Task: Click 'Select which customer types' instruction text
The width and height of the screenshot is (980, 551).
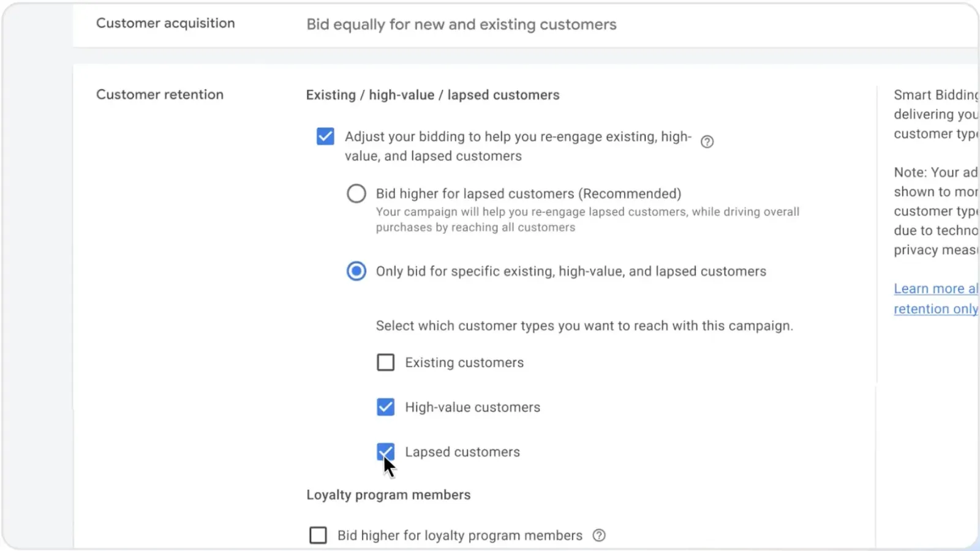Action: tap(584, 326)
